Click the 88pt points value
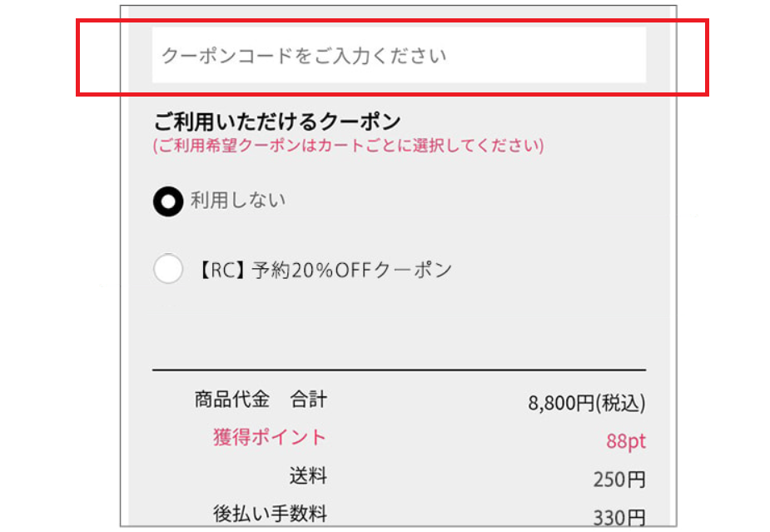The height and width of the screenshot is (532, 770). pos(625,442)
